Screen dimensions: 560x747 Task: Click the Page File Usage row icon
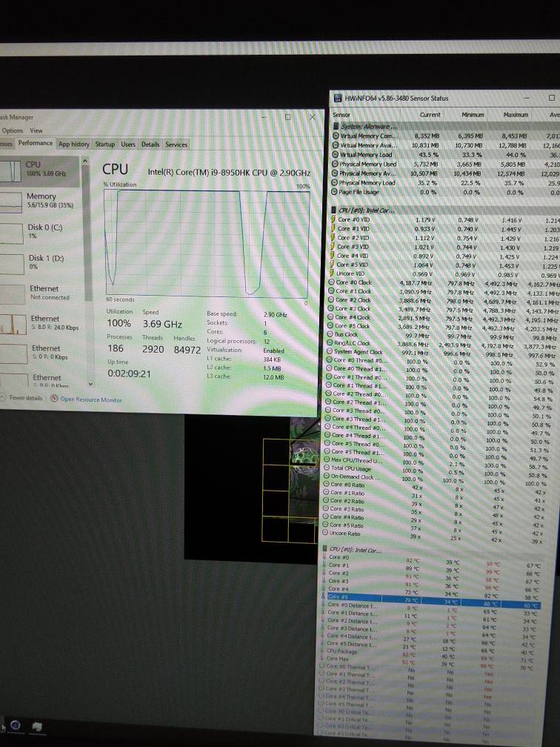(x=335, y=192)
